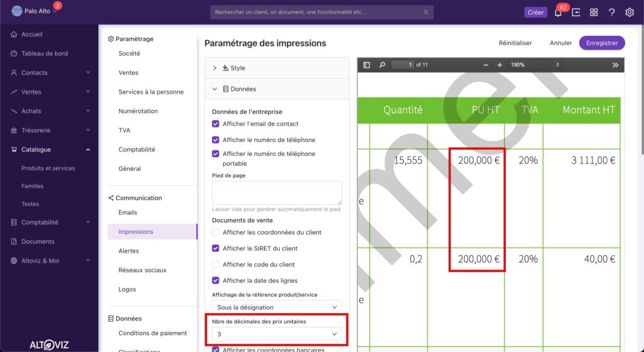
Task: Expand the Trésorerie sidebar chevron
Action: [x=88, y=131]
